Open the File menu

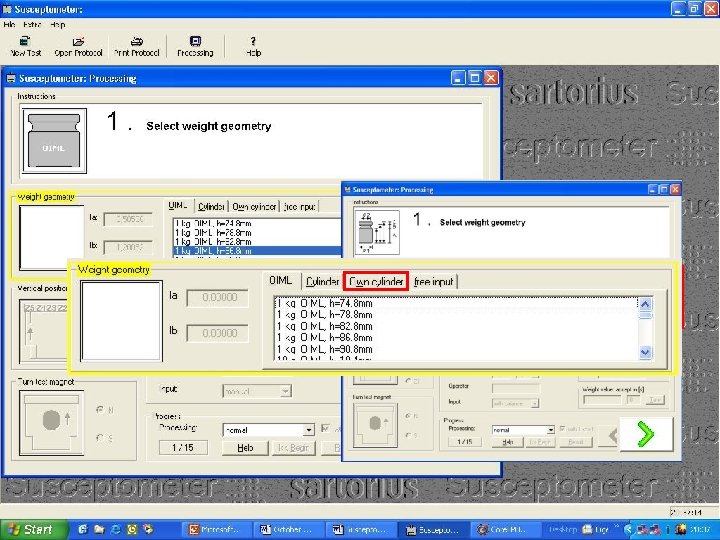click(x=9, y=25)
